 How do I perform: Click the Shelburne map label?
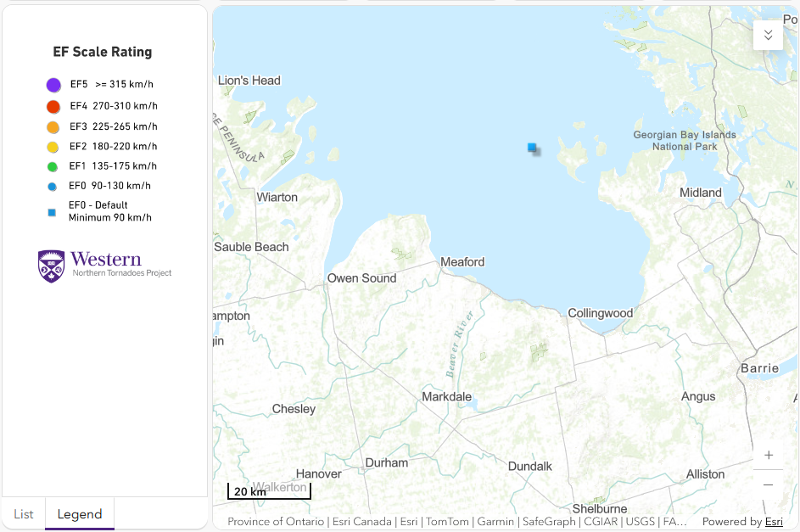600,508
